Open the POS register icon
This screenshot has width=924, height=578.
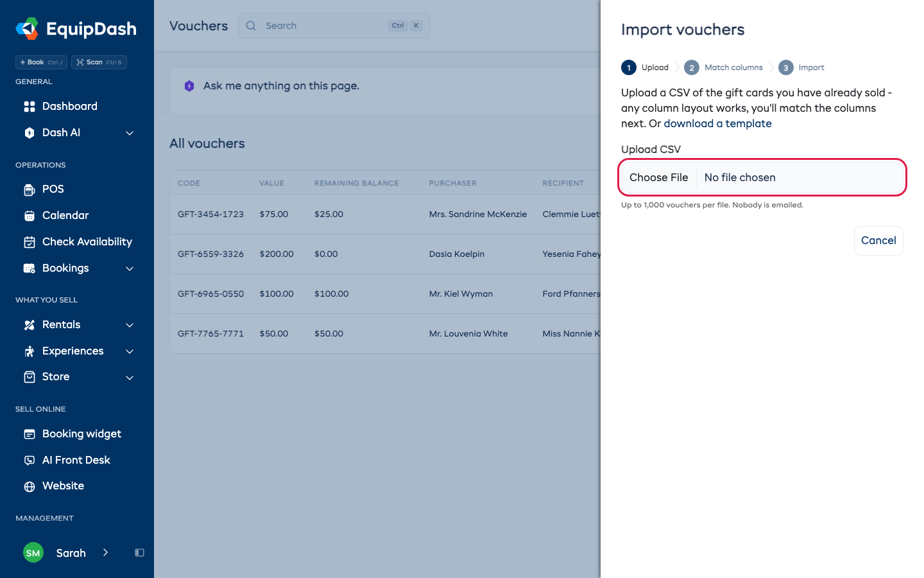30,189
